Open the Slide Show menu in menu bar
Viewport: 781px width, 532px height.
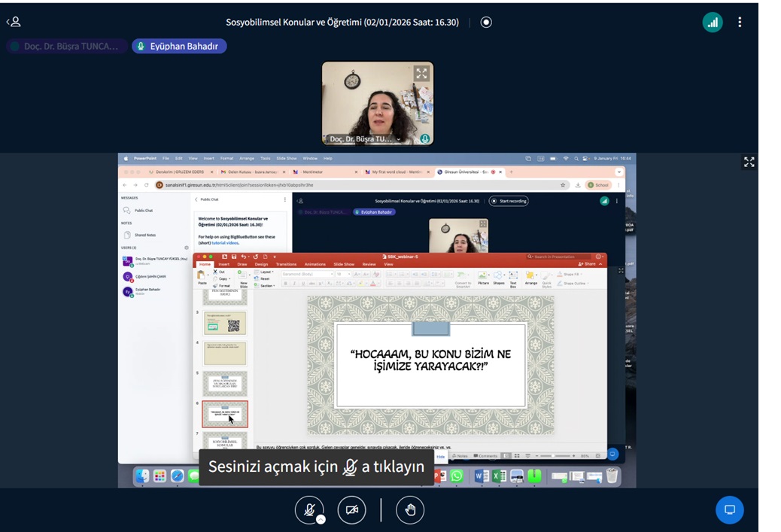coord(286,159)
